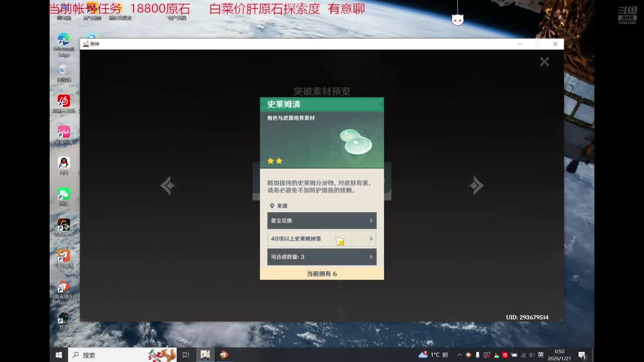The width and height of the screenshot is (644, 362).
Task: Select the 目录 desktop shortcut
Action: click(63, 321)
